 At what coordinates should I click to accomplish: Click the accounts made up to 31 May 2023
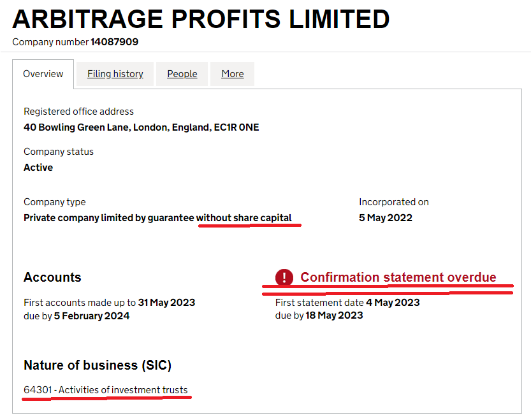pyautogui.click(x=166, y=303)
